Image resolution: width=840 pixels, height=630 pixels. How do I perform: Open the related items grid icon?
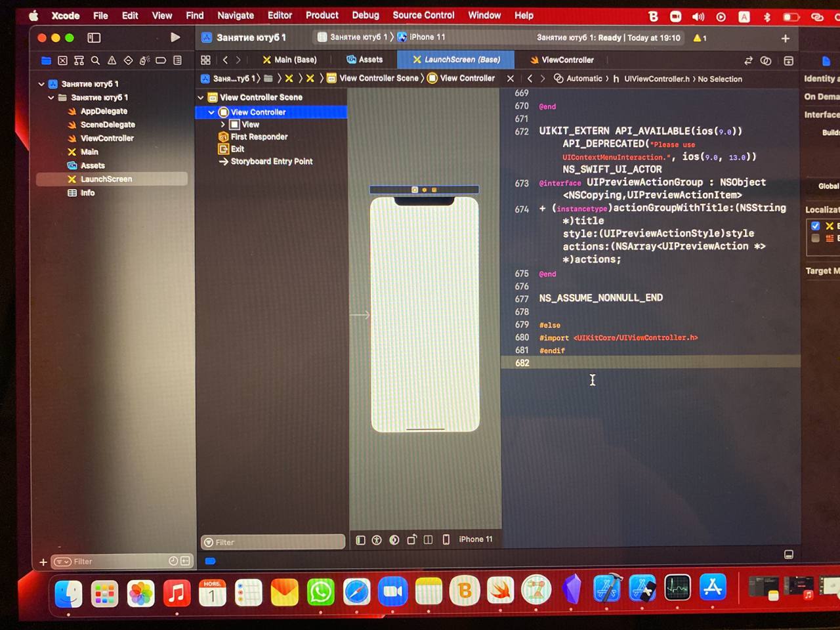tap(205, 60)
